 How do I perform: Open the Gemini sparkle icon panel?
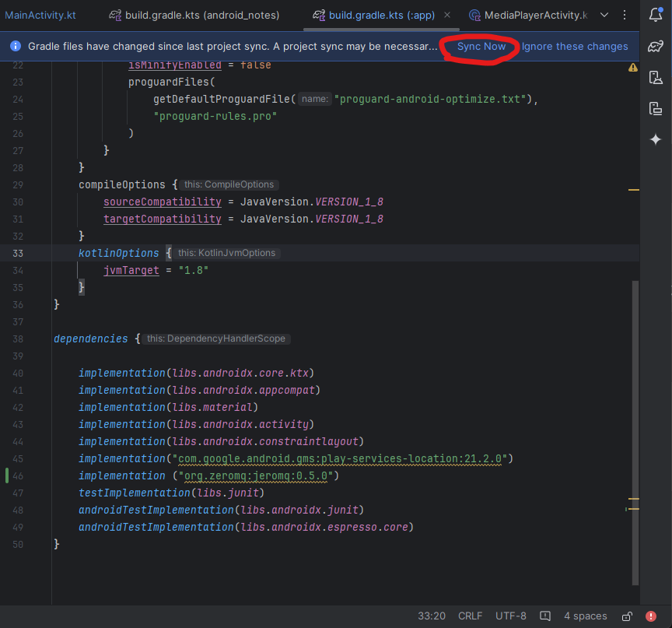pyautogui.click(x=656, y=140)
